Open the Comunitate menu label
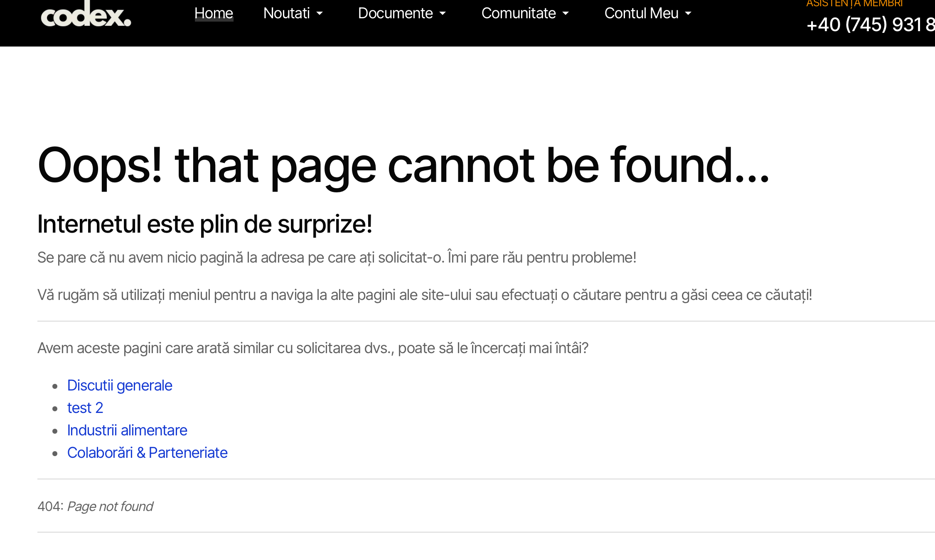 (x=518, y=13)
